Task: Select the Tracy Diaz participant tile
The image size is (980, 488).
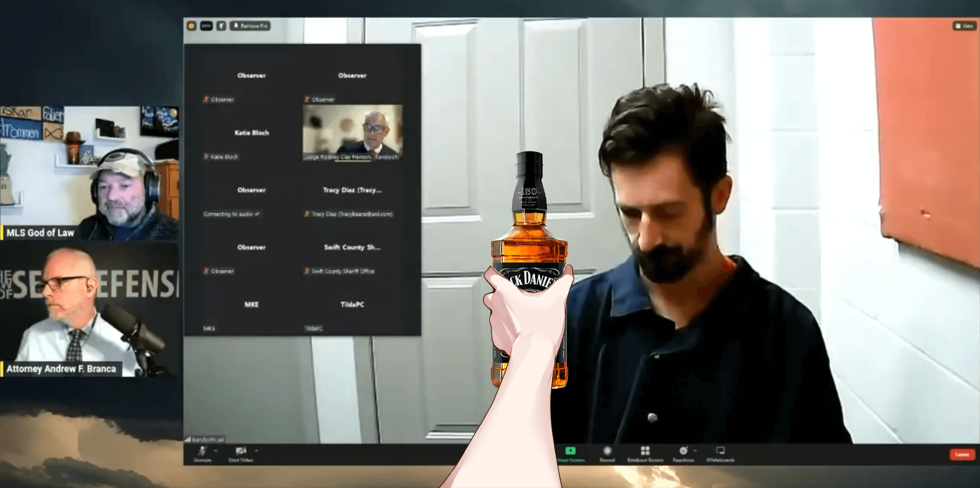Action: 352,190
